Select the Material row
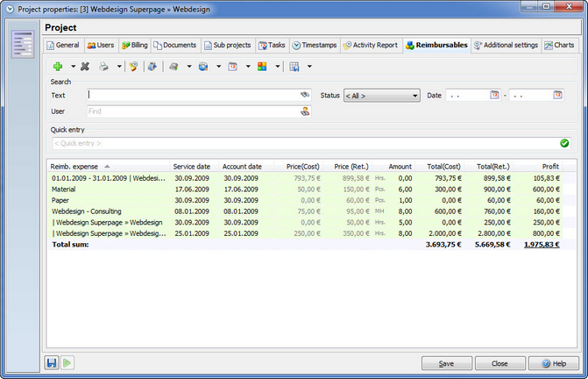588x379 pixels. (306, 189)
